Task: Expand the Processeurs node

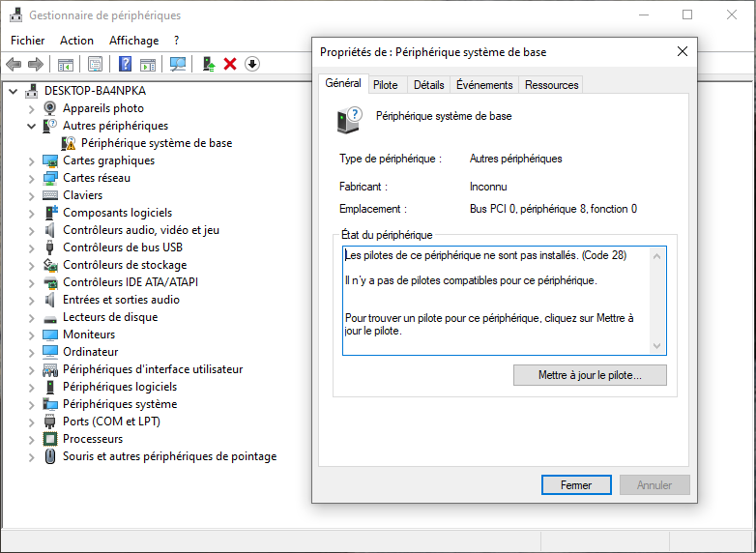Action: point(32,439)
